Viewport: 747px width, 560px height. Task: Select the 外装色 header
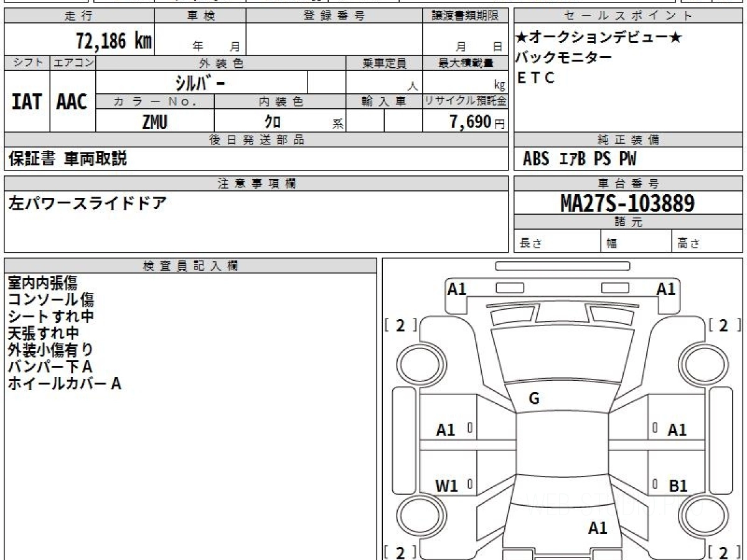click(221, 63)
